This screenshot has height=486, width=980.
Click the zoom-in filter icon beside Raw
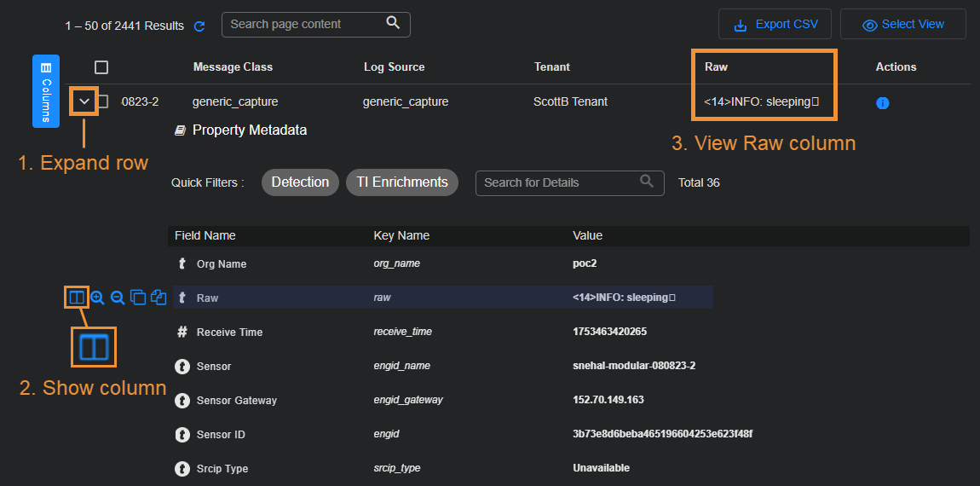(x=97, y=298)
